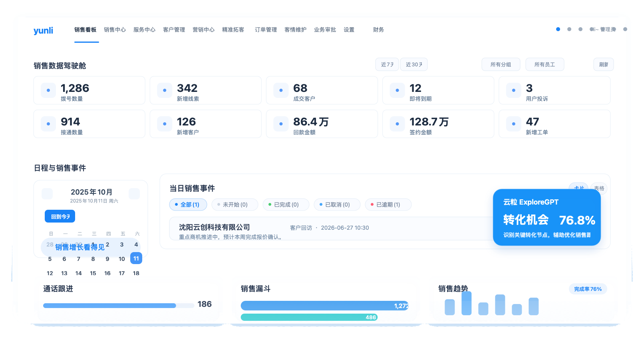Open the Hi~ 管理员 user menu
The image size is (644, 338).
(x=603, y=29)
